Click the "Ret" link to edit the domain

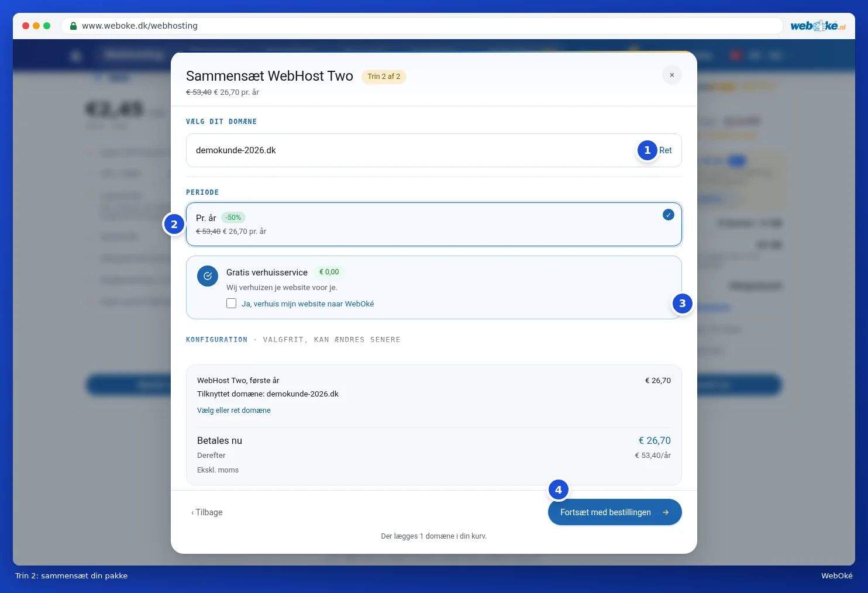[x=666, y=150]
